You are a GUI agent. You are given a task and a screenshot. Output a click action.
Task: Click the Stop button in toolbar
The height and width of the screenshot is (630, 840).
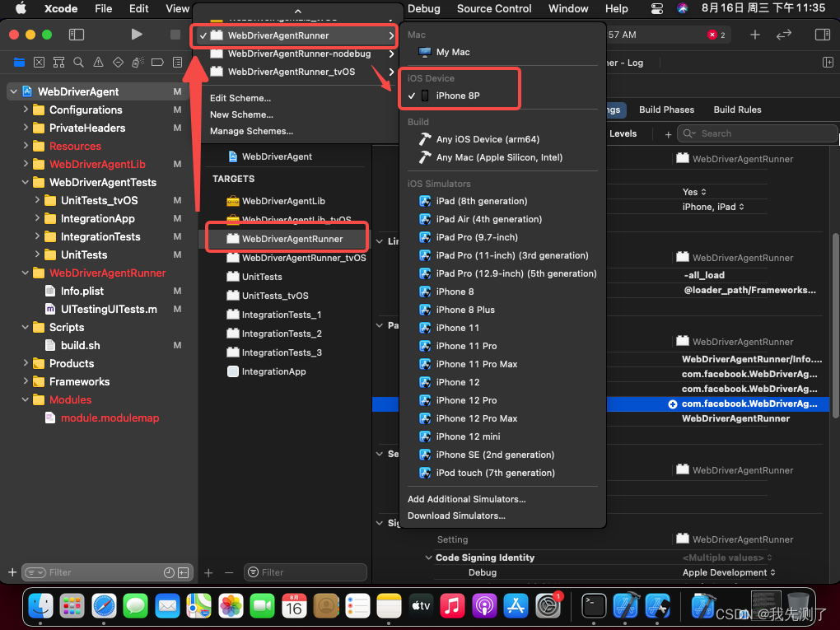[x=174, y=34]
